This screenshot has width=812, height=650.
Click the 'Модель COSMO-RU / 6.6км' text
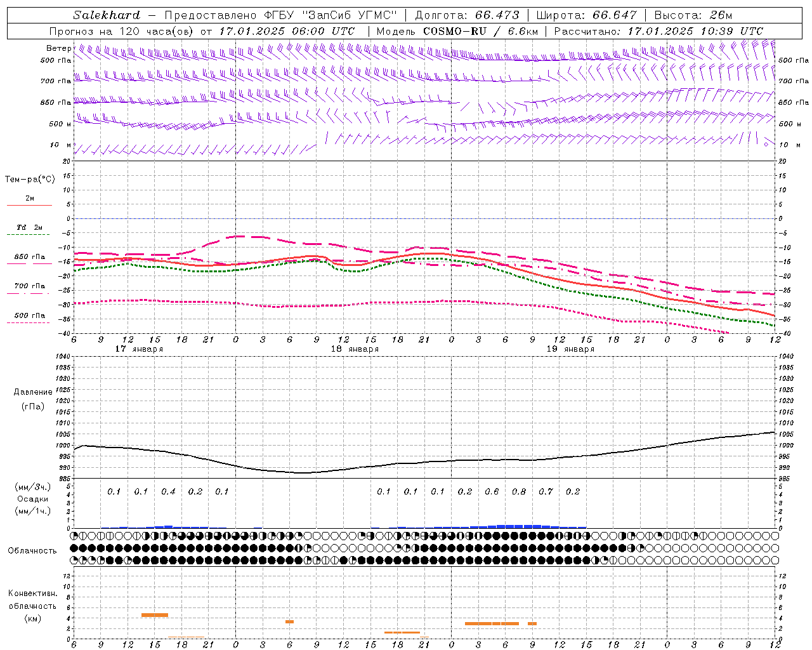(457, 31)
